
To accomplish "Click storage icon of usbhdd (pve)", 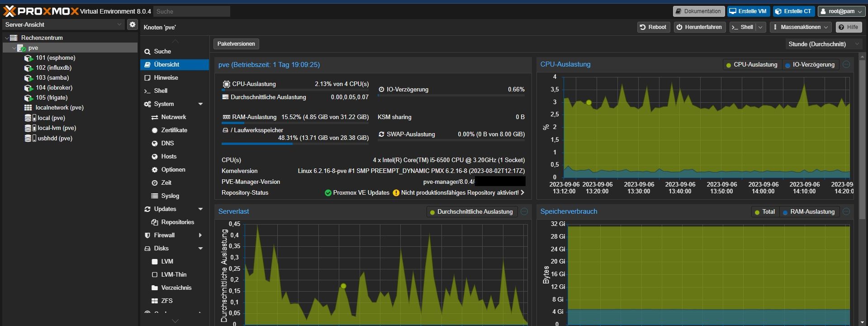I will (x=30, y=138).
